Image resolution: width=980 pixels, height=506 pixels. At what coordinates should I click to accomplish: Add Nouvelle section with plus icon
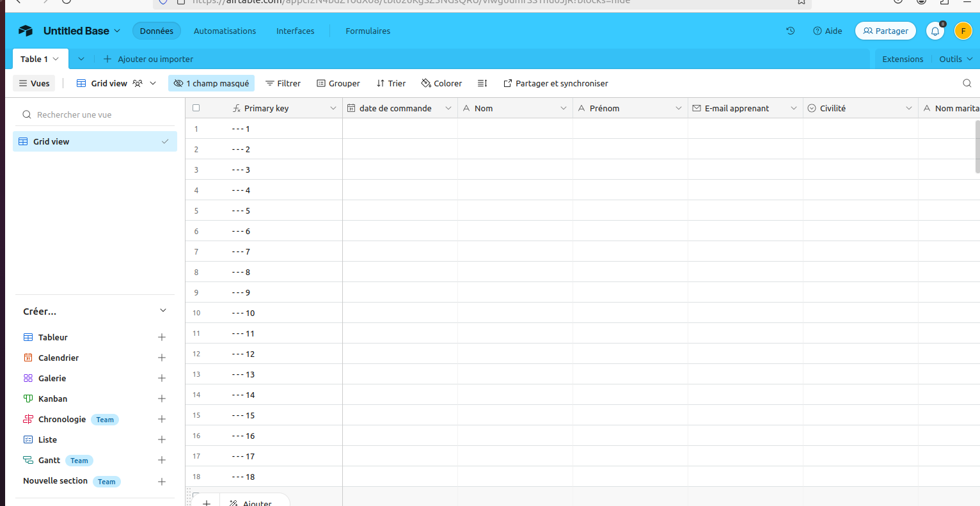(x=162, y=482)
